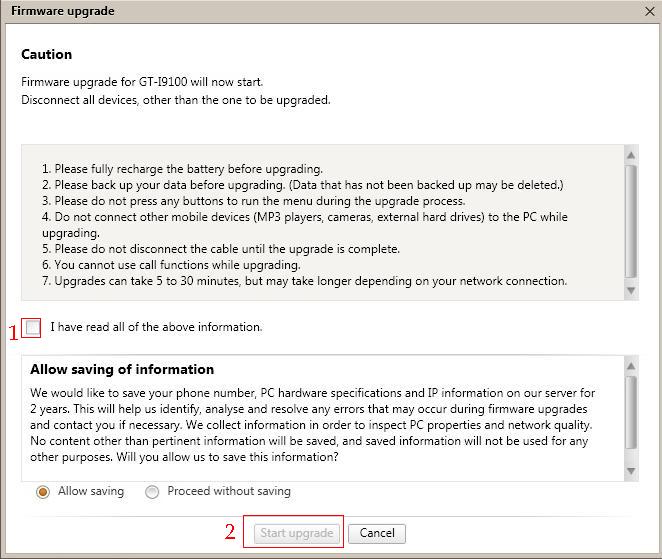Click the back up your data caution line
Screen dimensions: 662x559
pyautogui.click(x=303, y=185)
